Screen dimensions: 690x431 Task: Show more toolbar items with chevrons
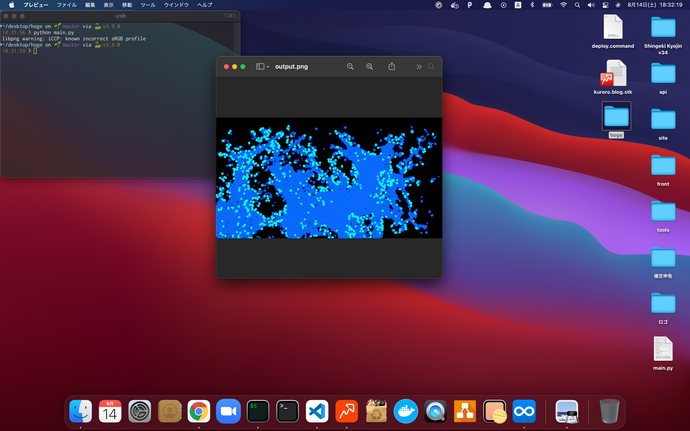tap(418, 67)
